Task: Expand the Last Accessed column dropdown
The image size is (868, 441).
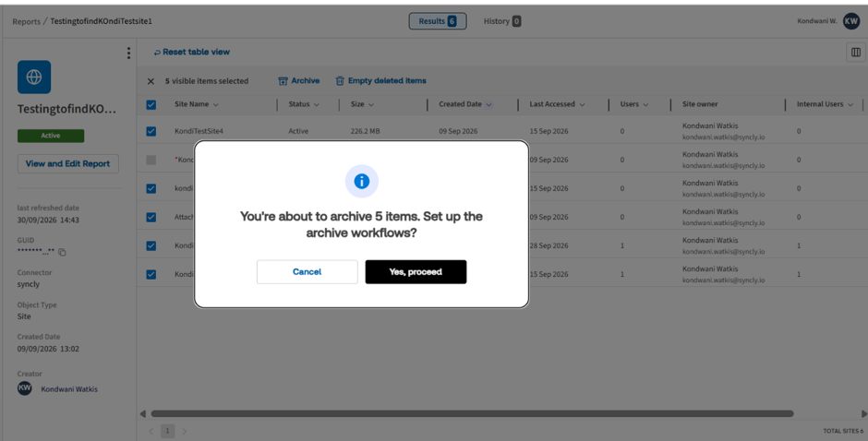Action: coord(582,104)
